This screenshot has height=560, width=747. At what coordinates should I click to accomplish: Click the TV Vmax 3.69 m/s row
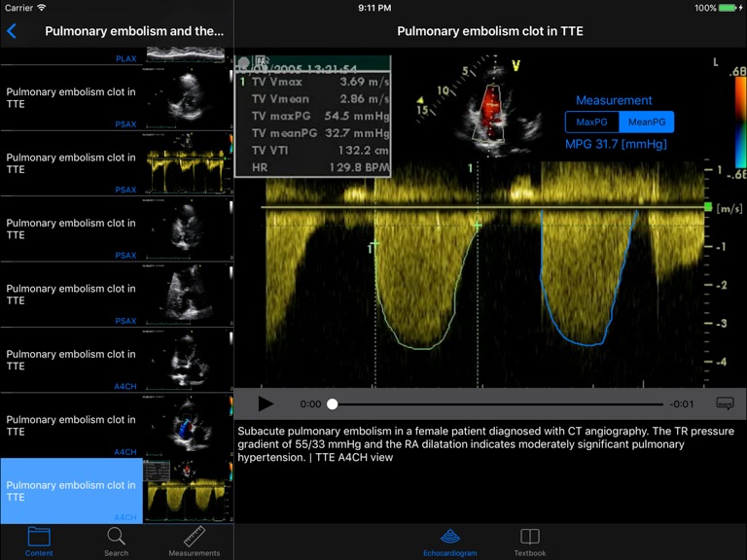(315, 82)
